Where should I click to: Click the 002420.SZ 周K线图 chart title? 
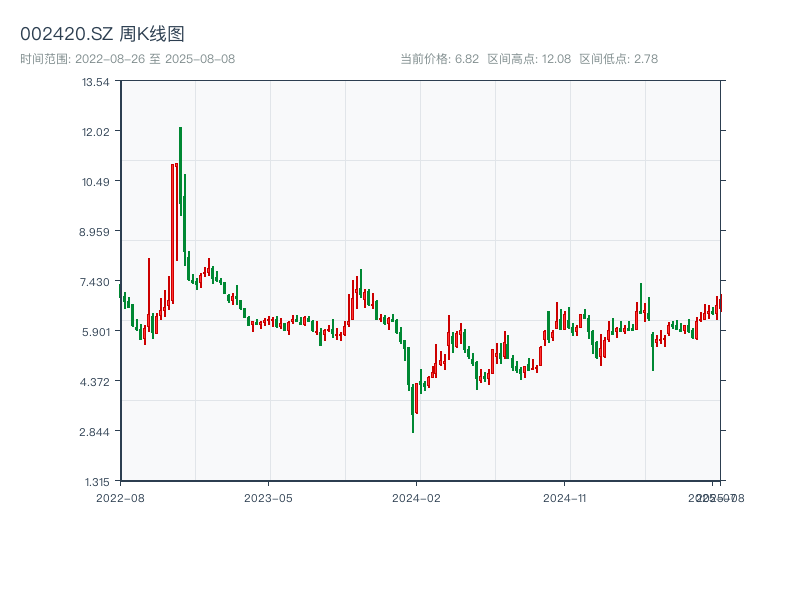(102, 34)
